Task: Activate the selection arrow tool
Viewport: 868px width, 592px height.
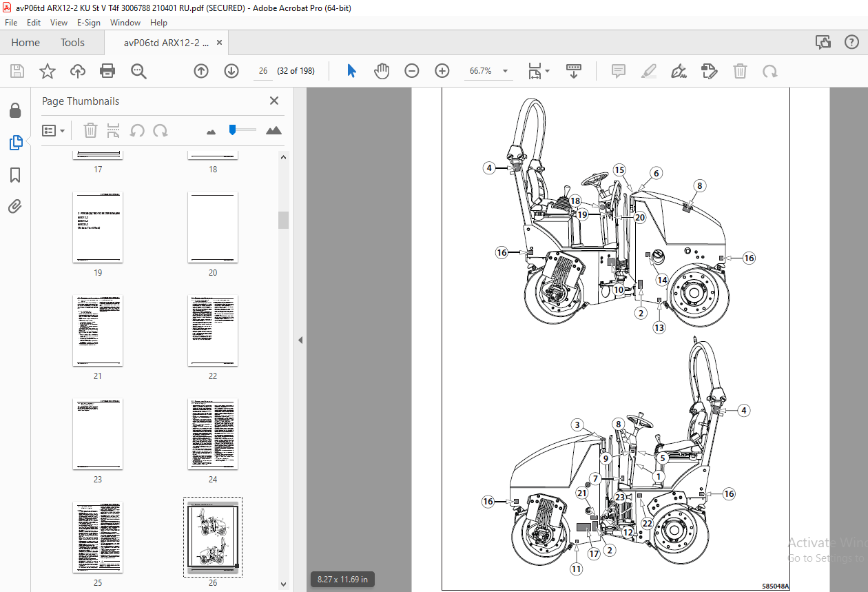Action: (351, 70)
